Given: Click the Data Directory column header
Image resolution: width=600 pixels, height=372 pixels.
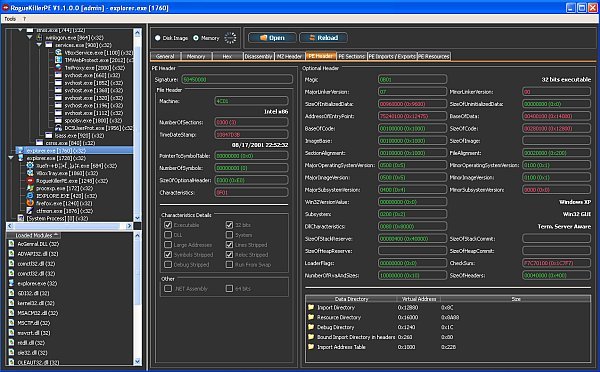Looking at the screenshot, I should pyautogui.click(x=351, y=299).
